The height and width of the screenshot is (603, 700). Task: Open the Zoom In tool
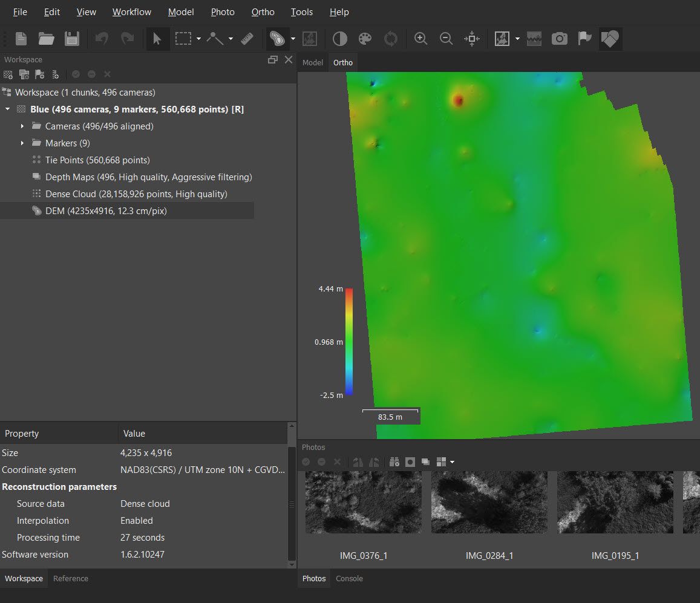420,39
